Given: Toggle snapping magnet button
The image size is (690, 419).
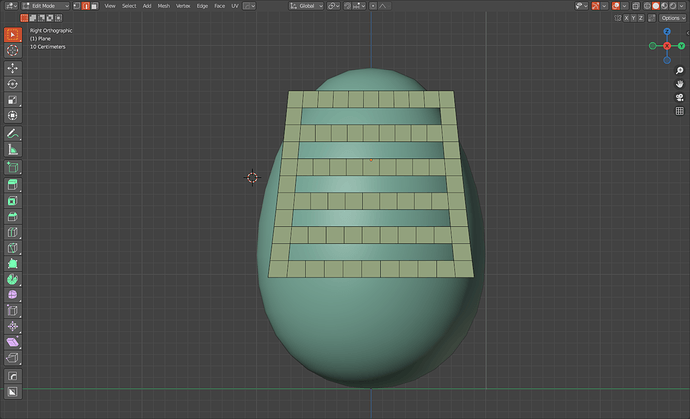Looking at the screenshot, I should (347, 6).
